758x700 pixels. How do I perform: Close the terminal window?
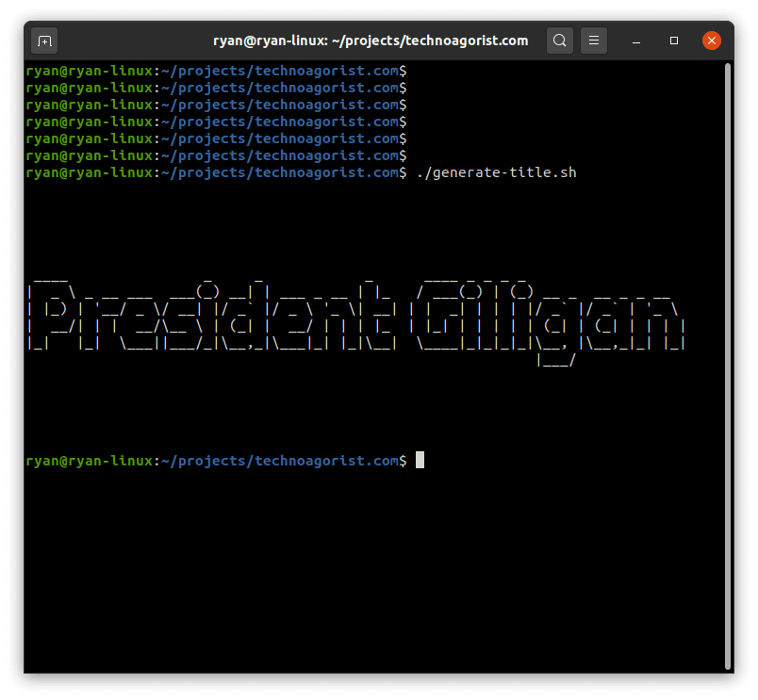pos(711,41)
